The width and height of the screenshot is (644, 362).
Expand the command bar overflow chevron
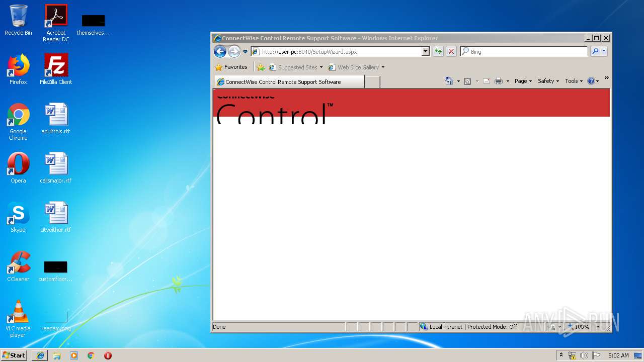[x=606, y=78]
